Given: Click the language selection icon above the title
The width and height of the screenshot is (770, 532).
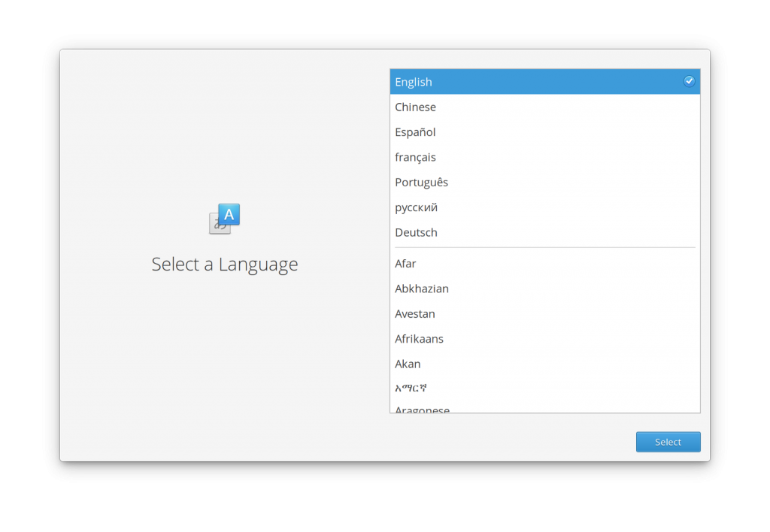Looking at the screenshot, I should [x=224, y=218].
